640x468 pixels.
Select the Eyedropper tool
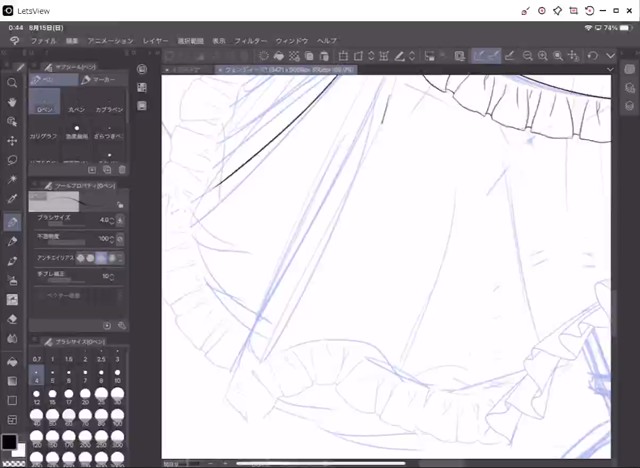pos(12,199)
